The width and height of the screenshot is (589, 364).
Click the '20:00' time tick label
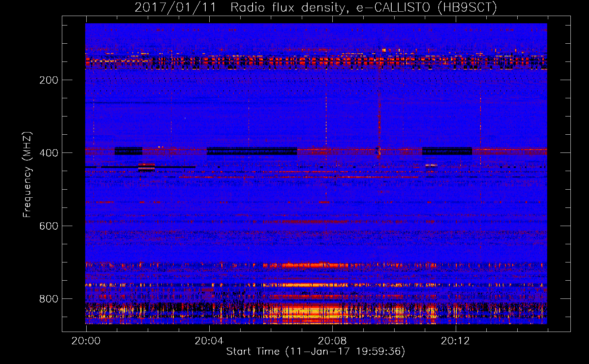pos(86,341)
